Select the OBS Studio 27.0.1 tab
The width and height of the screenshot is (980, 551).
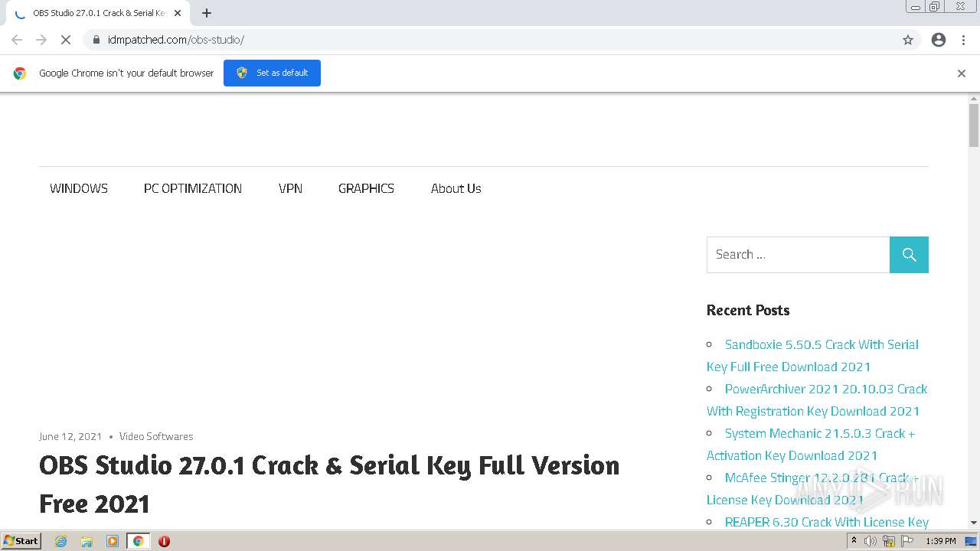click(x=96, y=13)
